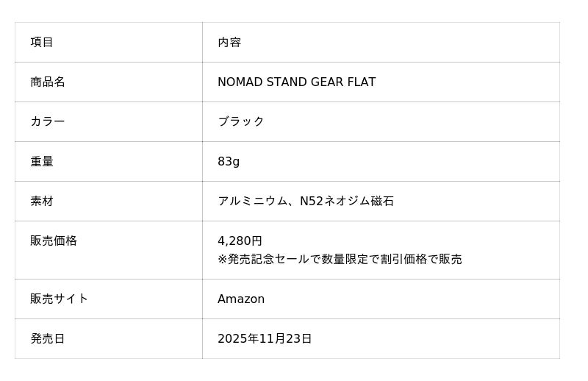The image size is (588, 381).
Task: Click the N52ネオジム磁石 text
Action: click(347, 201)
